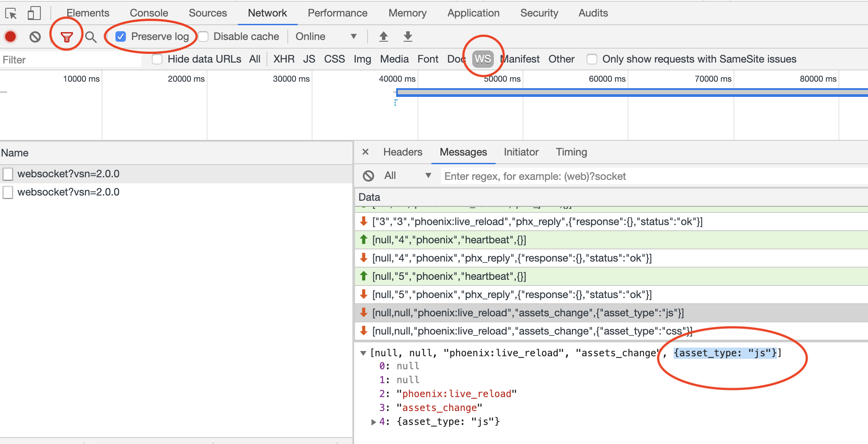Select the inspect element cursor icon
This screenshot has width=868, height=444.
[x=11, y=13]
